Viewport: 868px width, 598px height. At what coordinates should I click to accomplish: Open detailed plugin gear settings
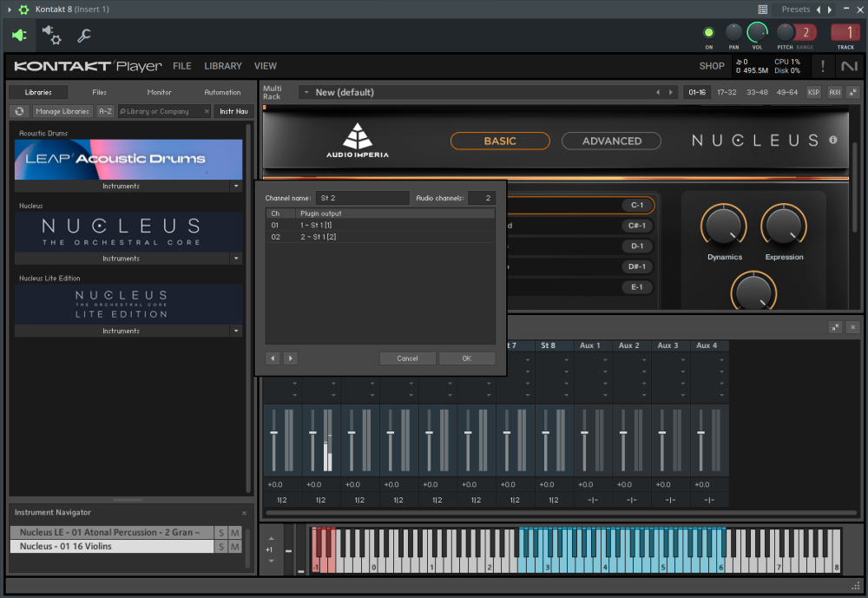click(52, 36)
